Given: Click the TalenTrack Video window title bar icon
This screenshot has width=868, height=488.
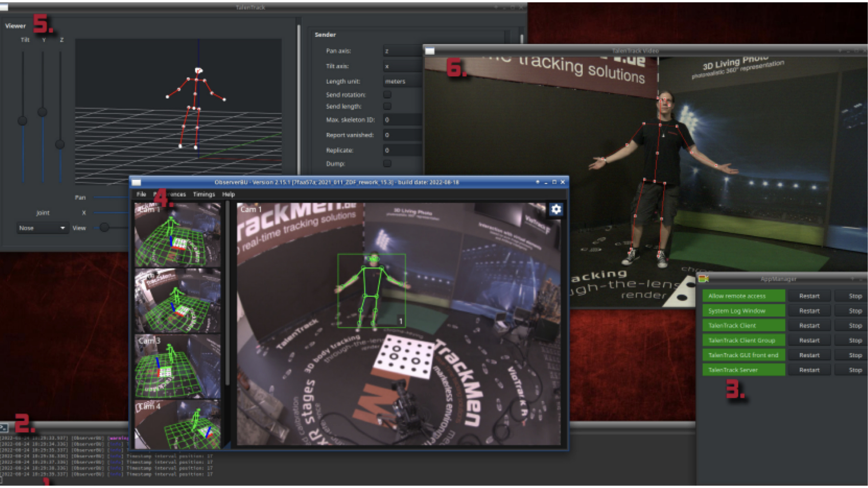Looking at the screenshot, I should coord(430,51).
